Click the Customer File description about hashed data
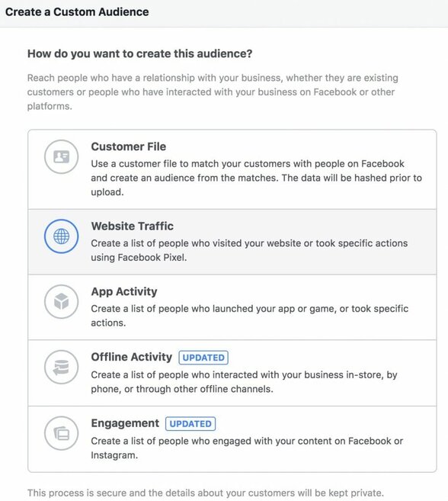This screenshot has height=501, width=448. coord(257,178)
